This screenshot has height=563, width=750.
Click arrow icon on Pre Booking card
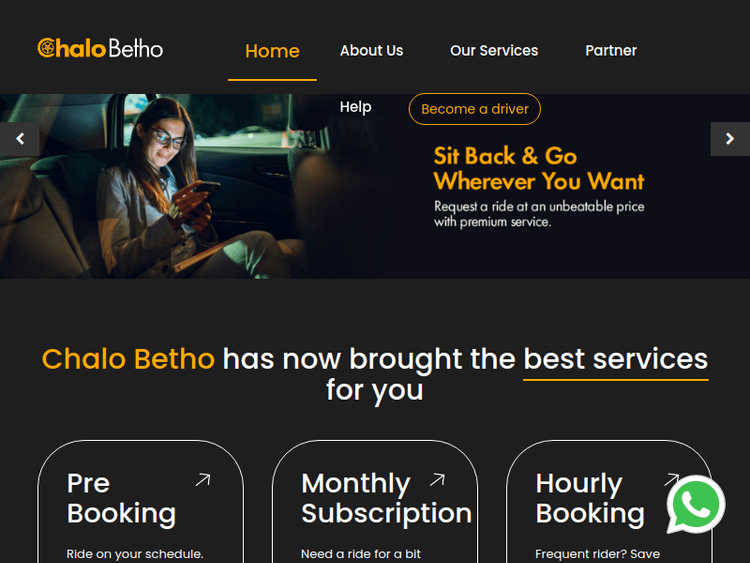[x=203, y=479]
